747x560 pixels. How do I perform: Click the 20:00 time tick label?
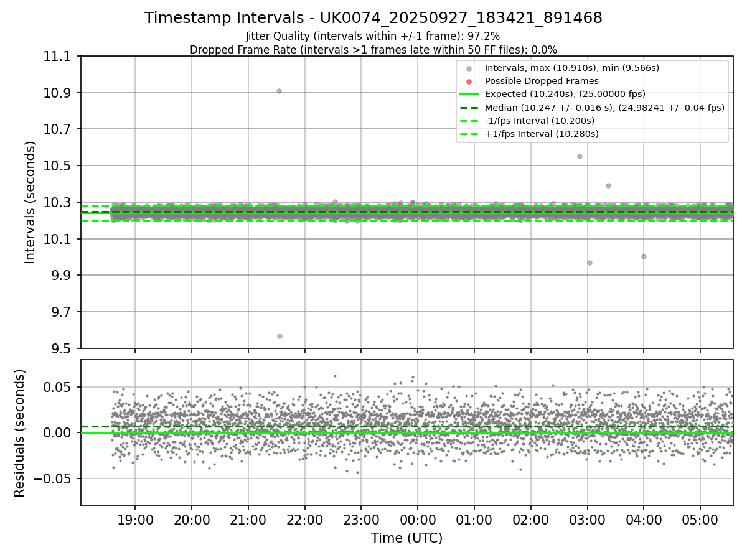click(191, 521)
